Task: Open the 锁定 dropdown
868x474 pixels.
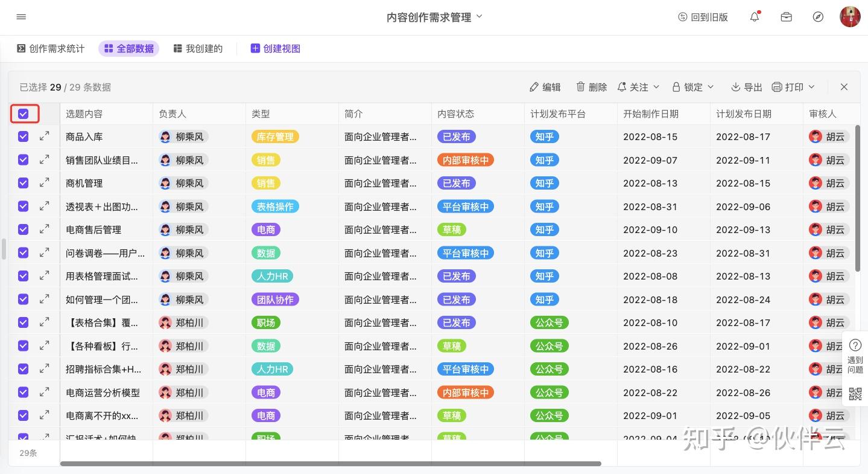Action: (693, 87)
